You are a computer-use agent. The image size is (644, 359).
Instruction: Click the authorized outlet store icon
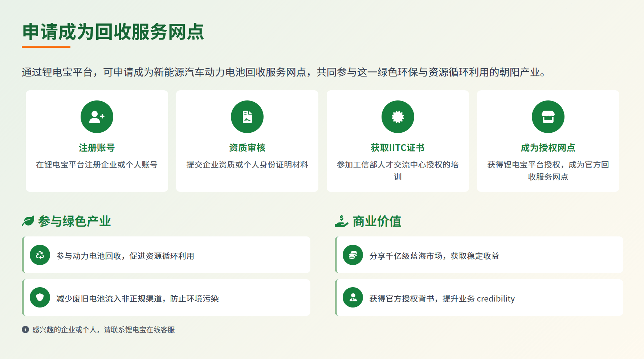coord(548,117)
